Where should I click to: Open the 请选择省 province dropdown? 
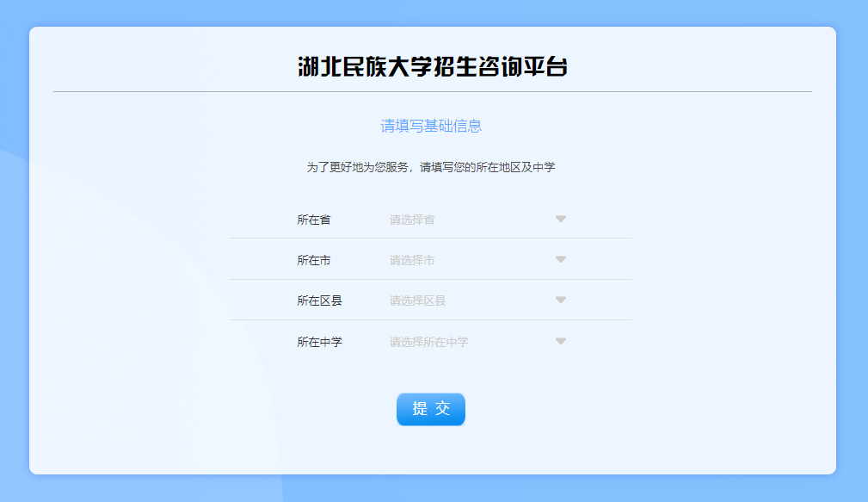(x=465, y=220)
